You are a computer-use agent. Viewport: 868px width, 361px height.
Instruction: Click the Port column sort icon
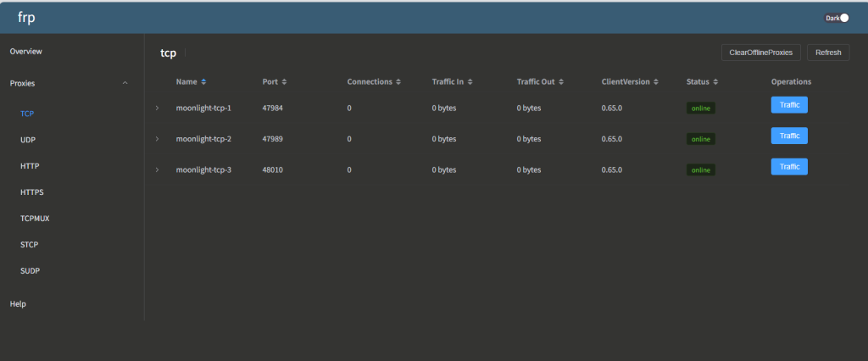point(284,82)
